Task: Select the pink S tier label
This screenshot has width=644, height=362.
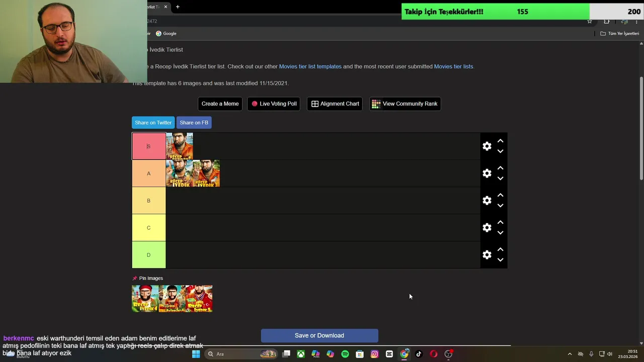Action: pos(148,146)
